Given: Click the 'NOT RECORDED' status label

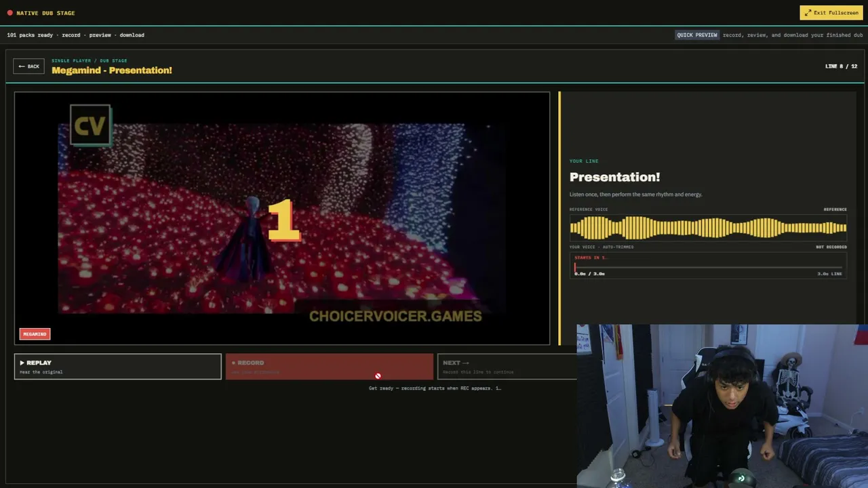Looking at the screenshot, I should click(831, 247).
